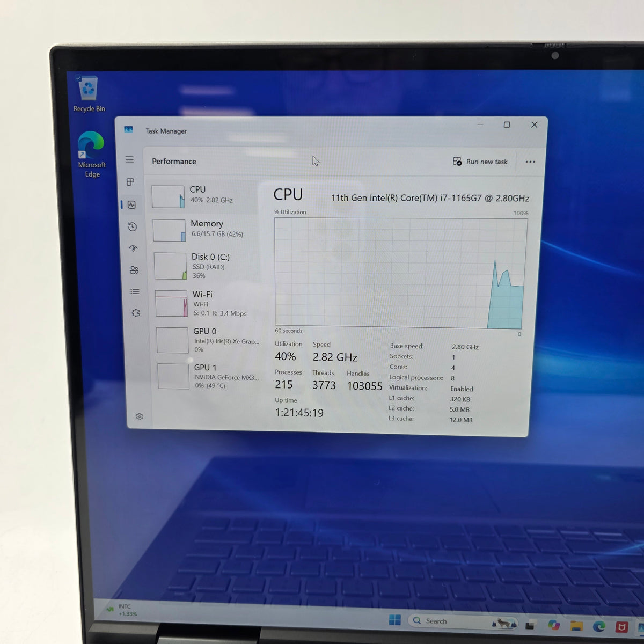Image resolution: width=644 pixels, height=644 pixels.
Task: Click the Up time value 1:21:45:19
Action: (x=299, y=413)
